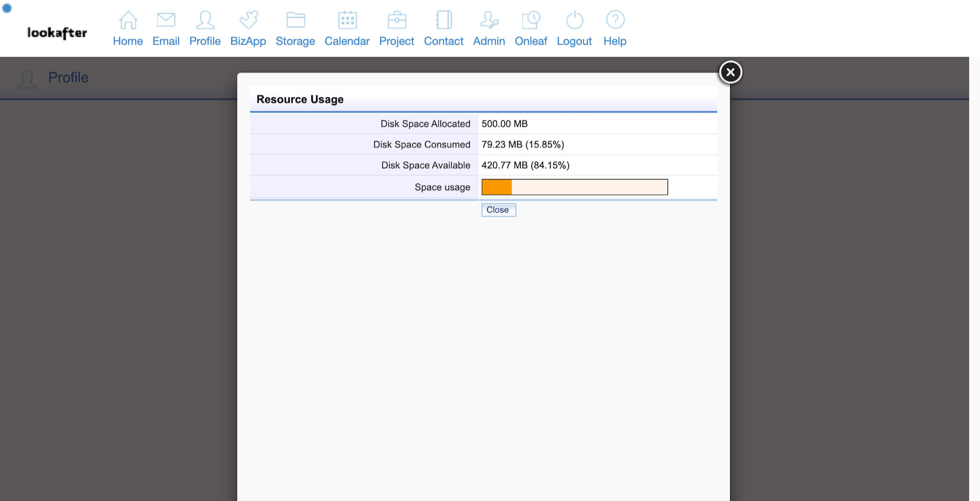
Task: Open the Admin user-key icon
Action: (489, 20)
